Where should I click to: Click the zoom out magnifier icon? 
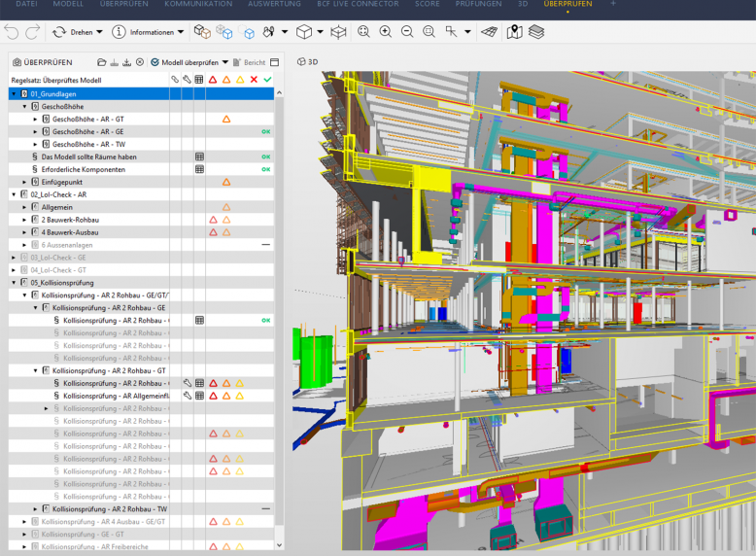pyautogui.click(x=407, y=32)
